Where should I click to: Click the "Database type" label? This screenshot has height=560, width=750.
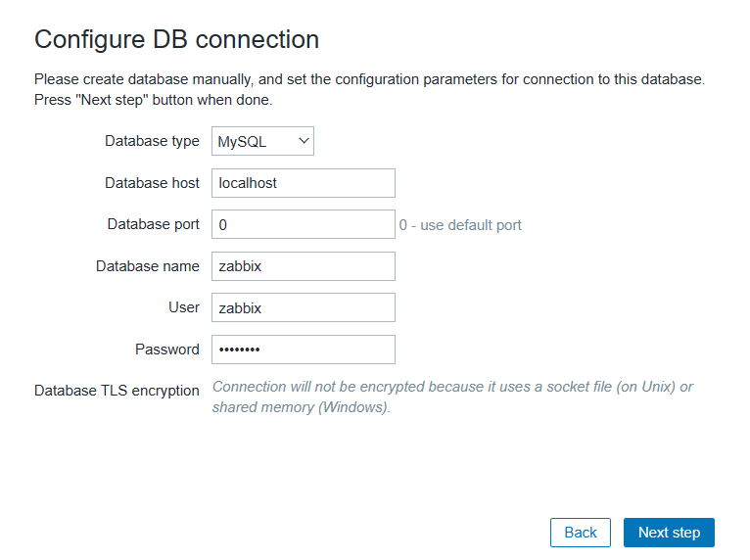pyautogui.click(x=152, y=141)
